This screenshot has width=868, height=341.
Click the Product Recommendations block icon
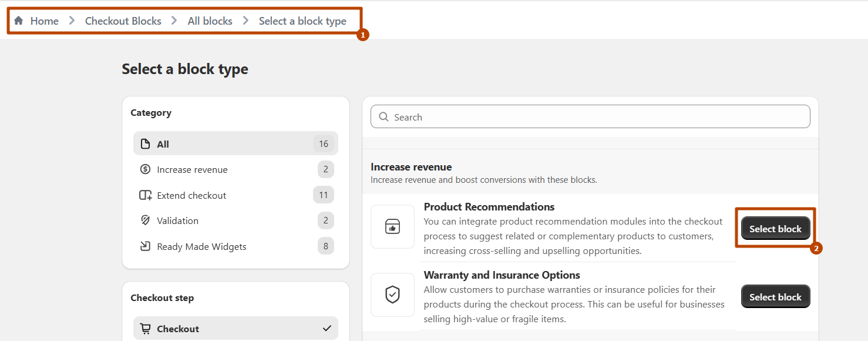pos(392,227)
